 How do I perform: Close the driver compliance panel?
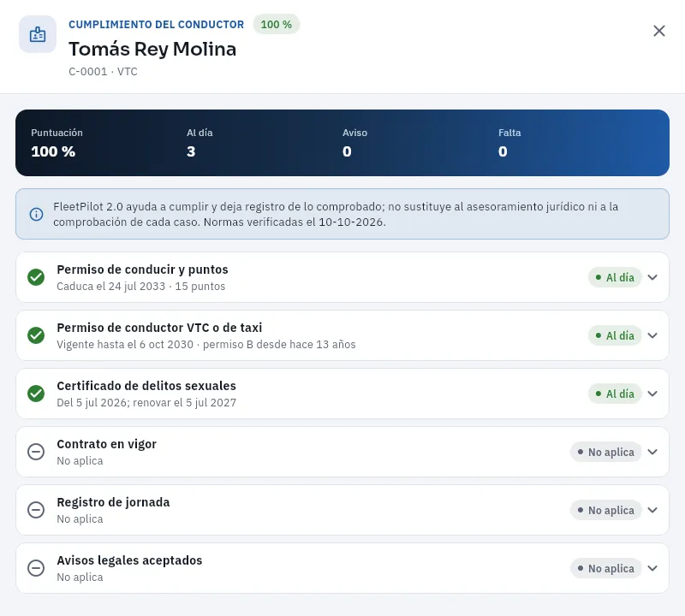pos(658,31)
